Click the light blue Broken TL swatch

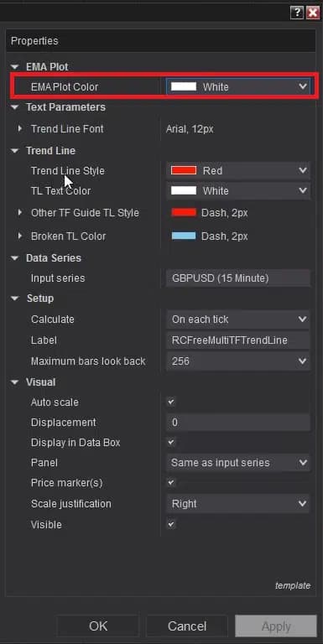pos(184,236)
